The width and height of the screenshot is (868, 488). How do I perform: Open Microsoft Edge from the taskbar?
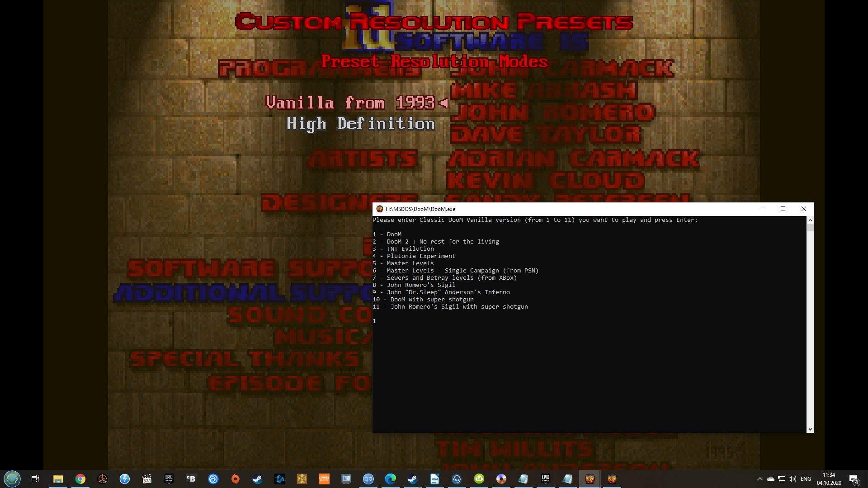coord(390,479)
